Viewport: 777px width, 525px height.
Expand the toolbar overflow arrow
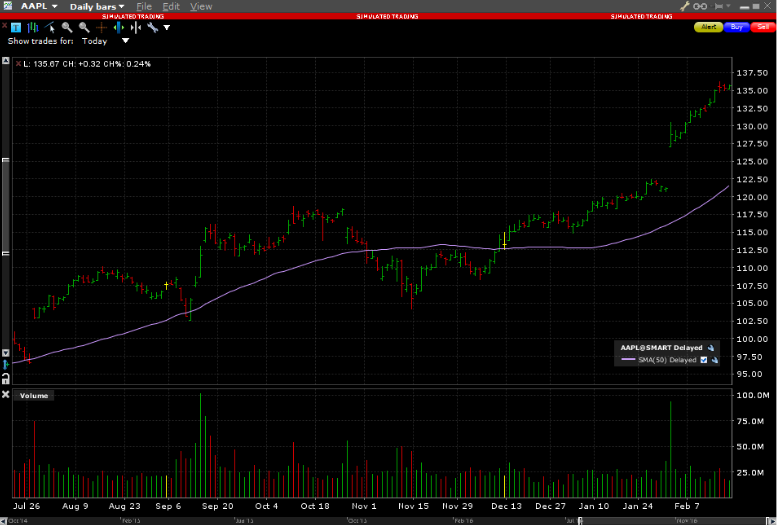coord(167,28)
